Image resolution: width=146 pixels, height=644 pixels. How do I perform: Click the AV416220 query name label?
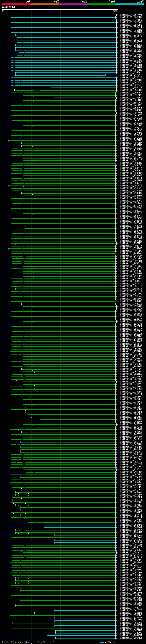(8, 7)
